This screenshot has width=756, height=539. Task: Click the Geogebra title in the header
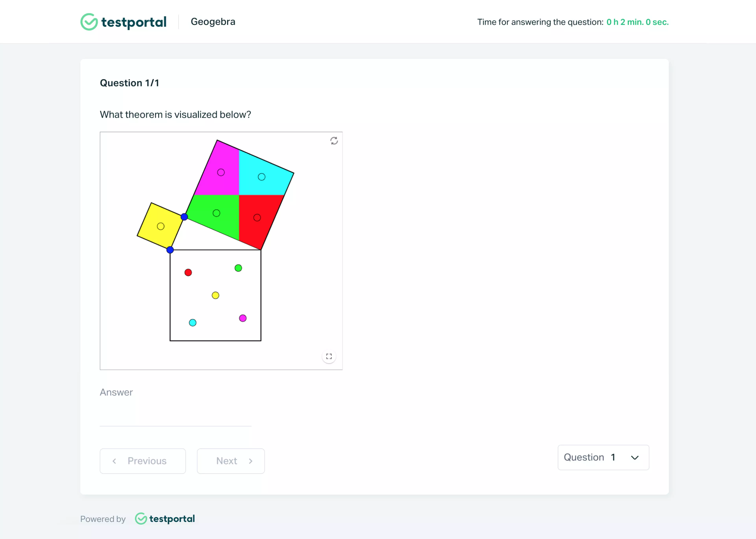click(x=213, y=21)
